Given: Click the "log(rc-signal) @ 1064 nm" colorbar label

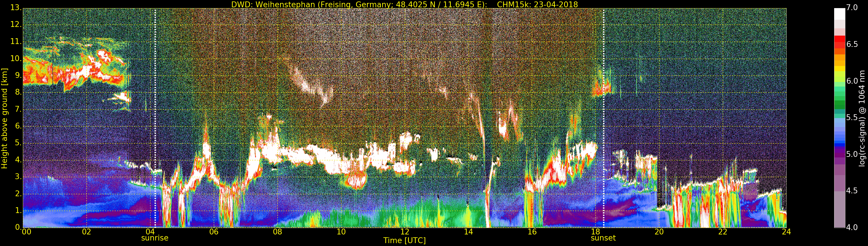Looking at the screenshot, I should click(862, 118).
